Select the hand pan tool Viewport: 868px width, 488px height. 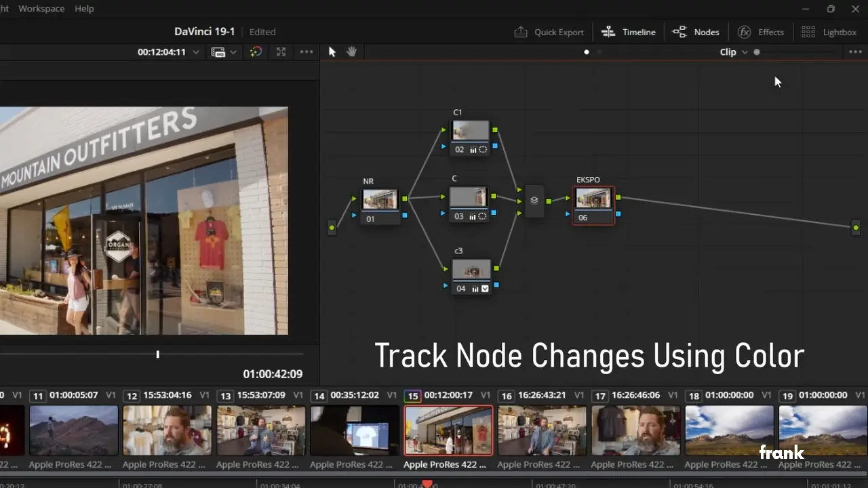(351, 52)
